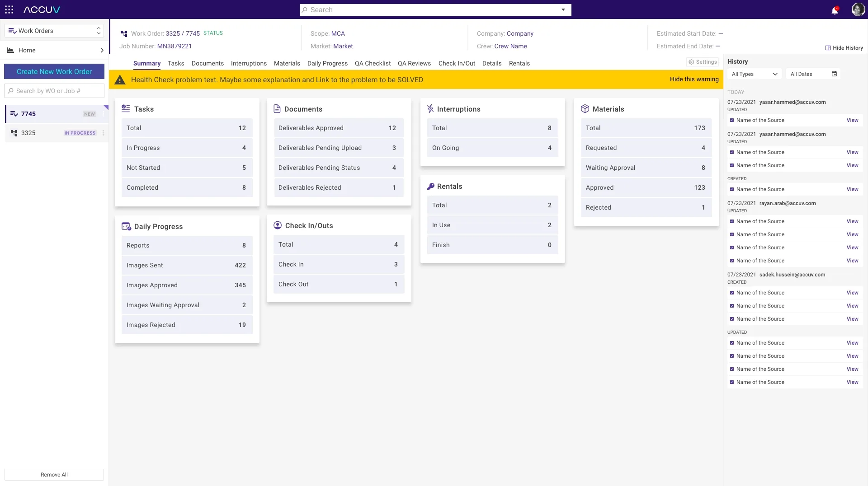868x486 pixels.
Task: Click the Remove All button
Action: click(x=54, y=475)
